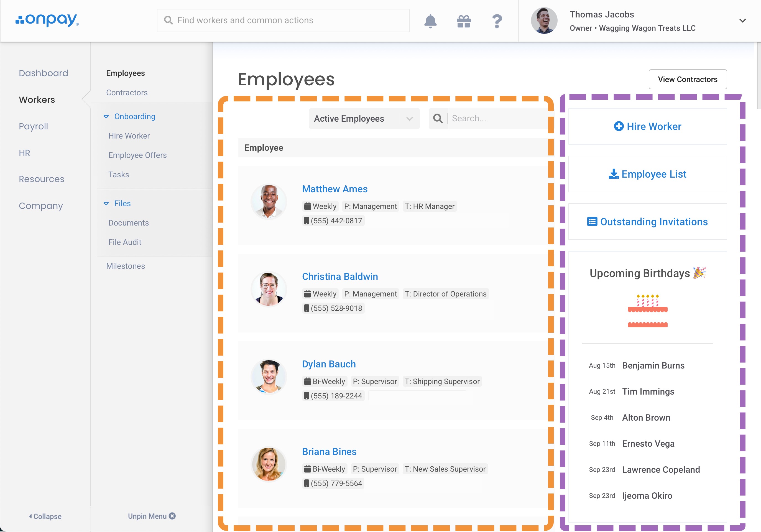761x532 pixels.
Task: Click the Employee List download icon
Action: click(614, 174)
